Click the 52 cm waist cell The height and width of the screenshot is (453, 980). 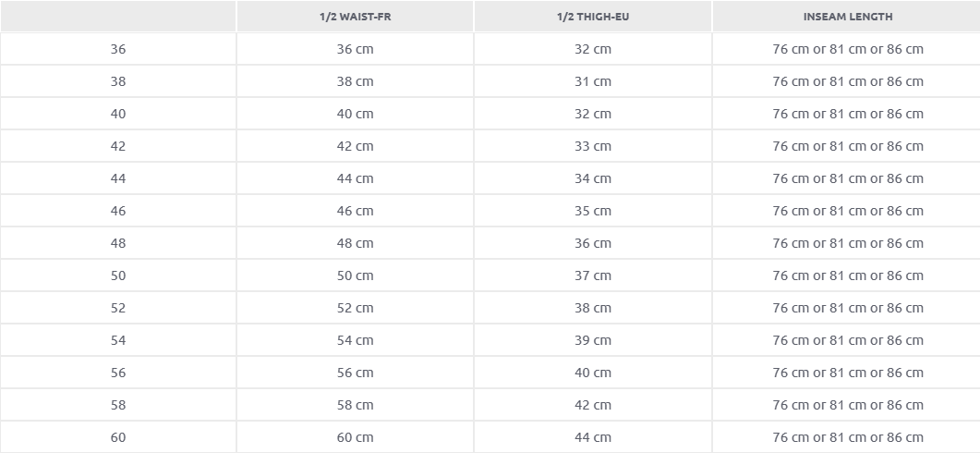tap(355, 308)
